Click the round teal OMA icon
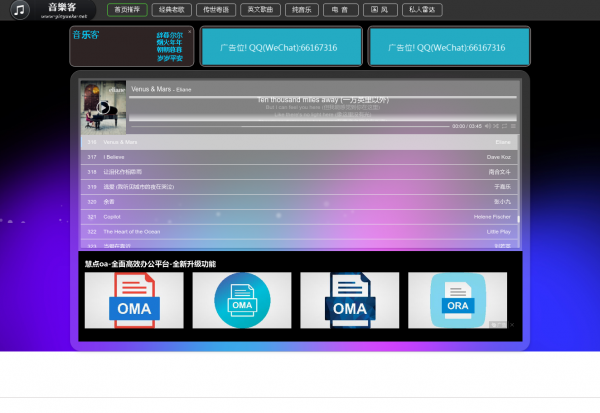The height and width of the screenshot is (413, 600). coord(241,300)
